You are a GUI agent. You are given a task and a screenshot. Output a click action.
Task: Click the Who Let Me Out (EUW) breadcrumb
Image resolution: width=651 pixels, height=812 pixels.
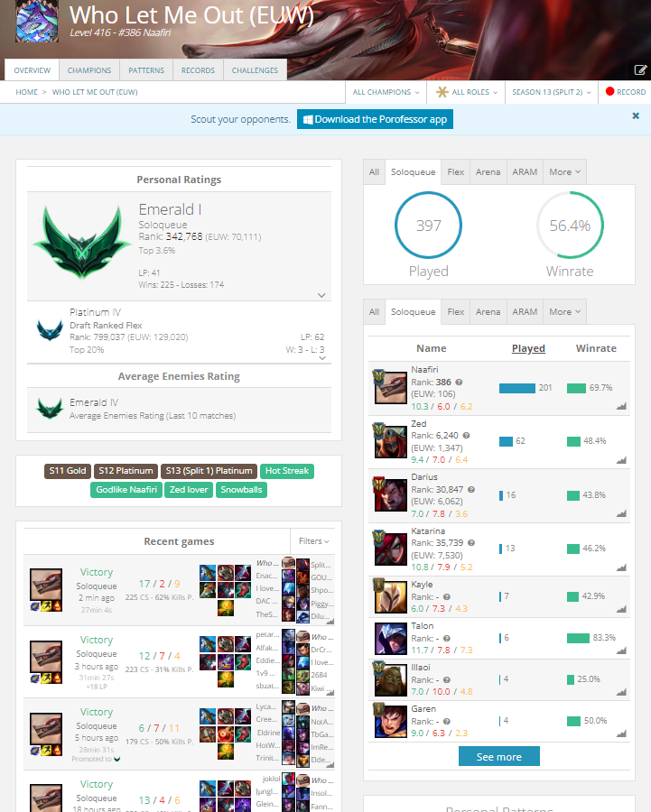[x=95, y=92]
